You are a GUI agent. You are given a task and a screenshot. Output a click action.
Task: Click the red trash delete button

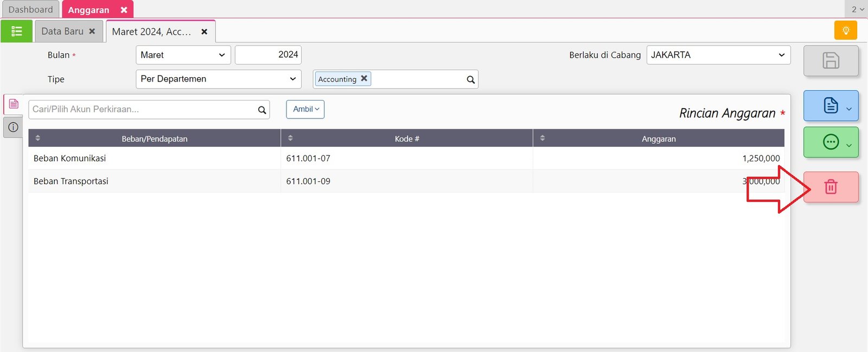(831, 187)
